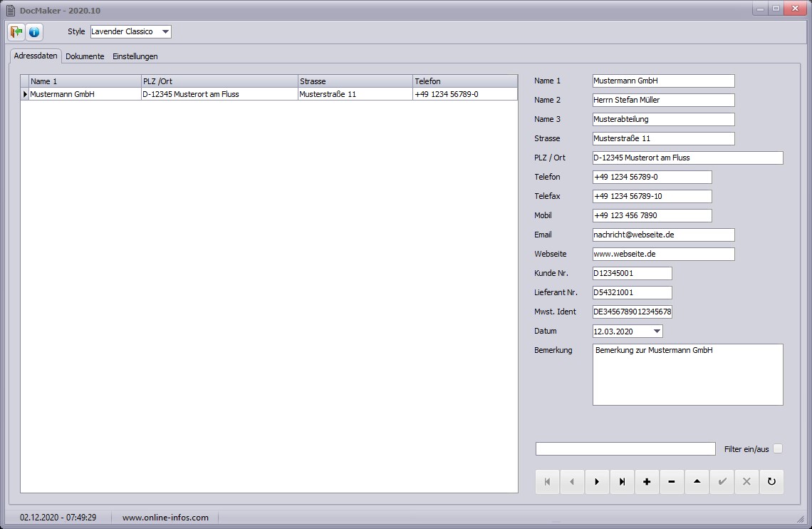This screenshot has width=812, height=529.
Task: Delete record using the minus button
Action: (672, 482)
